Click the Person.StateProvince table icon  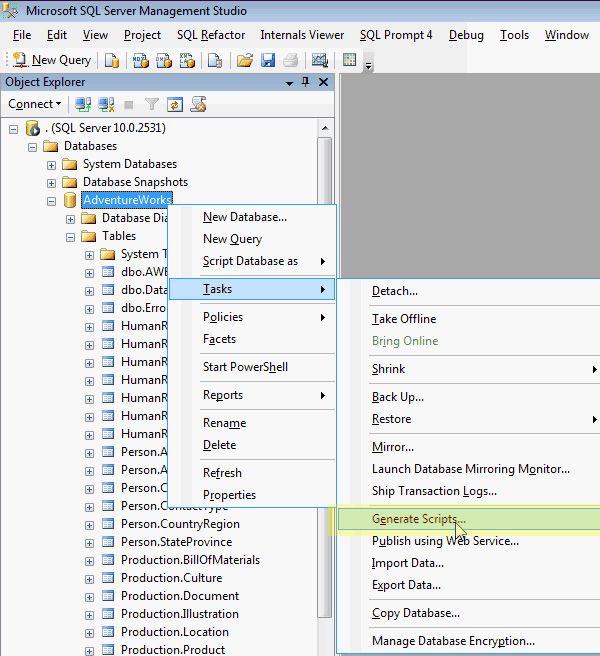(108, 542)
